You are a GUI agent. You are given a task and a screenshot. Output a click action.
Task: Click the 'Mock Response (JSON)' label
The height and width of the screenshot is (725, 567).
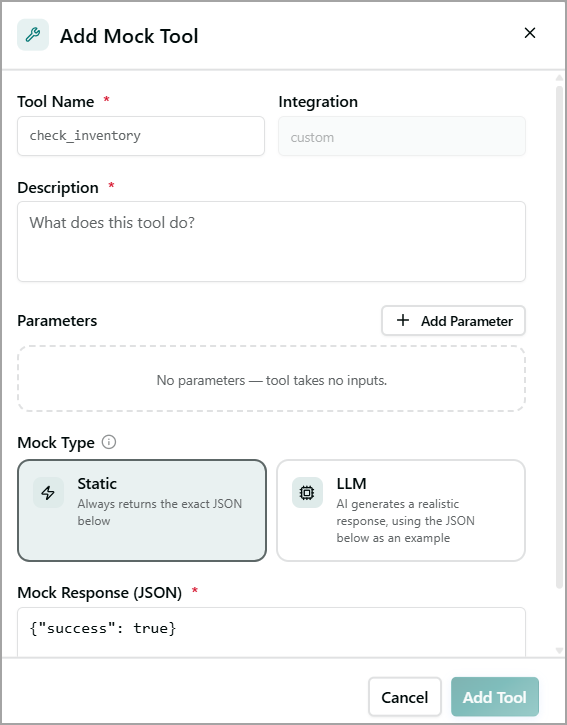(x=99, y=592)
